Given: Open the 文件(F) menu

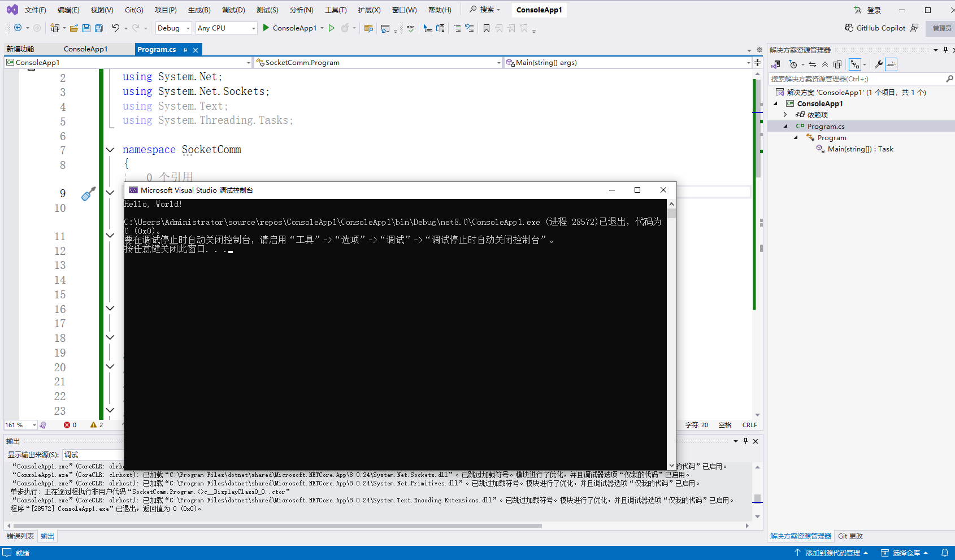Looking at the screenshot, I should click(35, 10).
